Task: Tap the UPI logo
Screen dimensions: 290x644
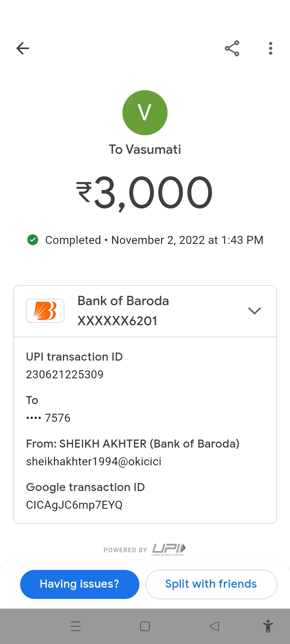Action: click(168, 549)
